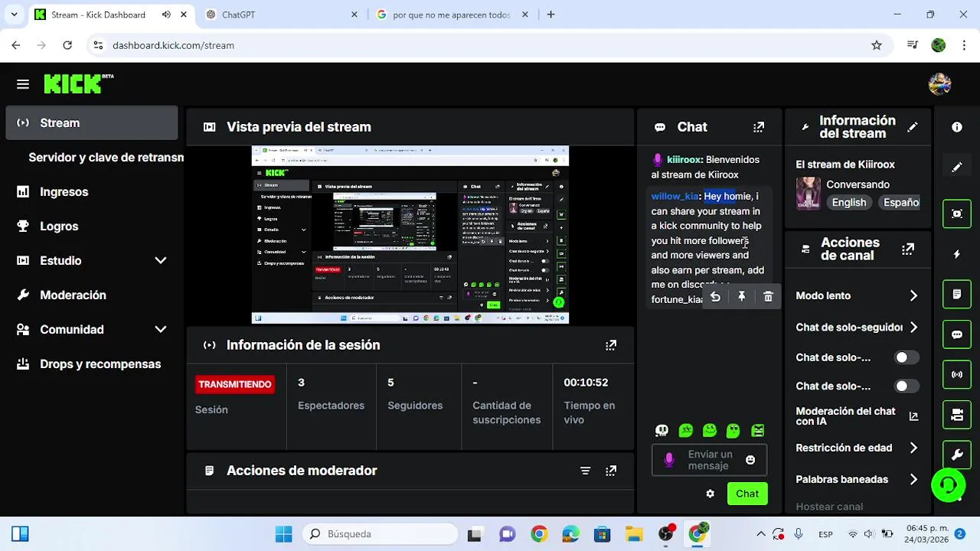Open the green support headset bubble
This screenshot has height=551, width=980.
[948, 484]
